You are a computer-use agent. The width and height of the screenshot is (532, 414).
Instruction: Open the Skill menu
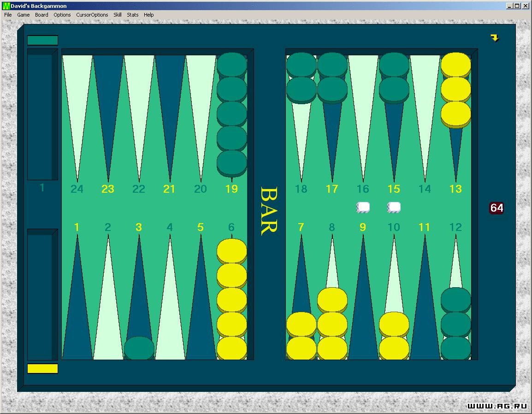(x=118, y=15)
